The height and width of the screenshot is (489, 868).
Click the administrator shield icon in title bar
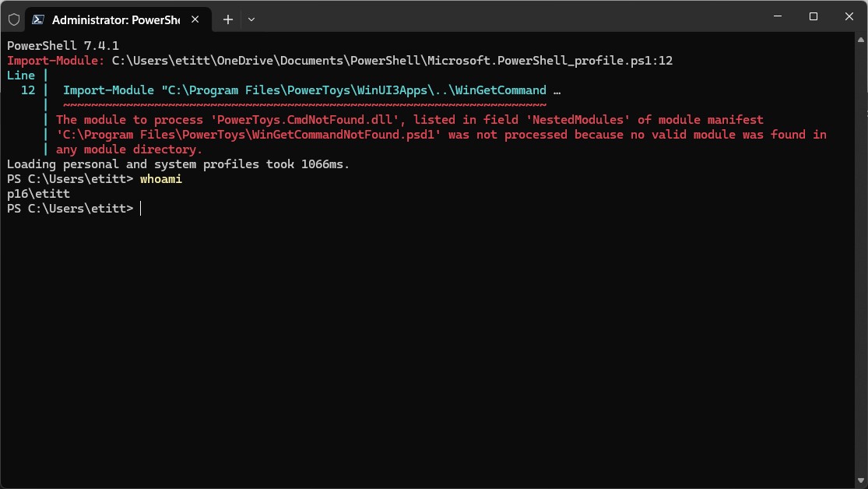point(13,19)
